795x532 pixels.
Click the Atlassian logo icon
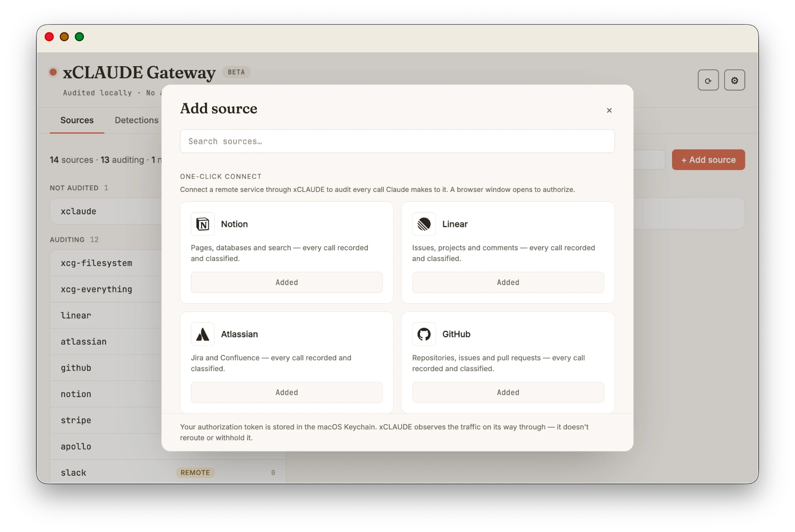[202, 334]
